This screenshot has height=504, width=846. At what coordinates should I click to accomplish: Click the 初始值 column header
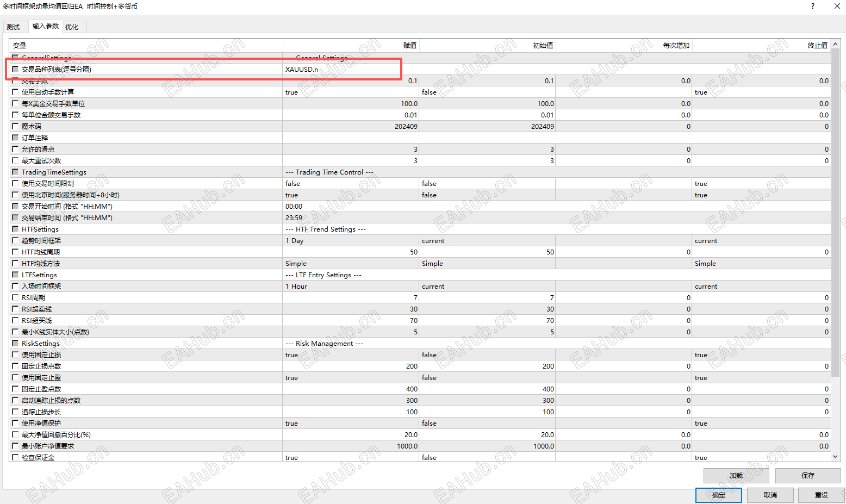coord(488,46)
